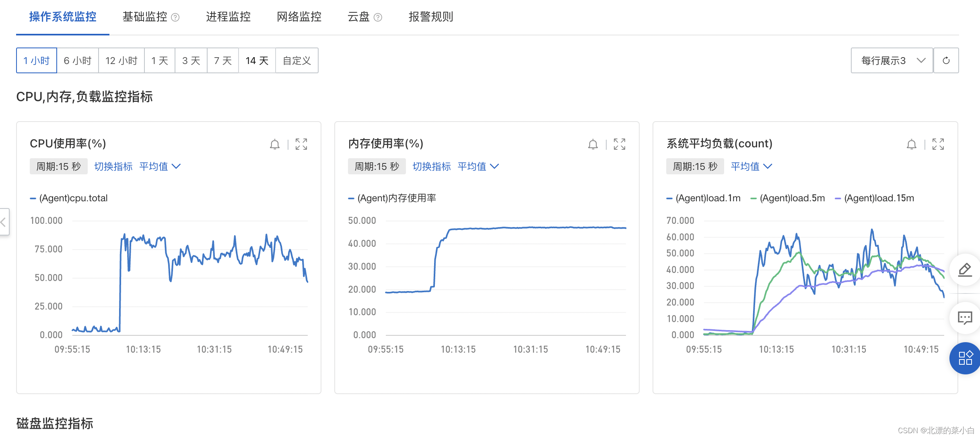Click 周期:15 秒 tag on load chart
Screen dimensions: 980x438
[695, 166]
